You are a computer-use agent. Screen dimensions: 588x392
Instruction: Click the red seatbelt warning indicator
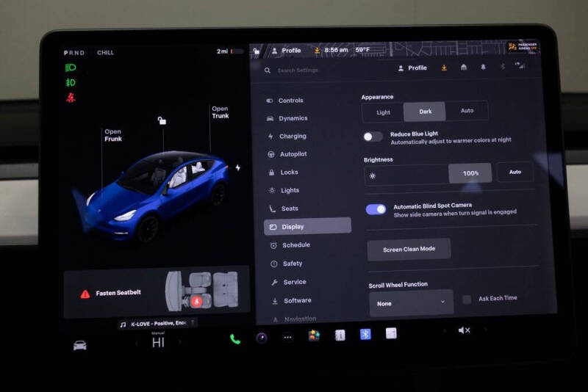click(71, 98)
